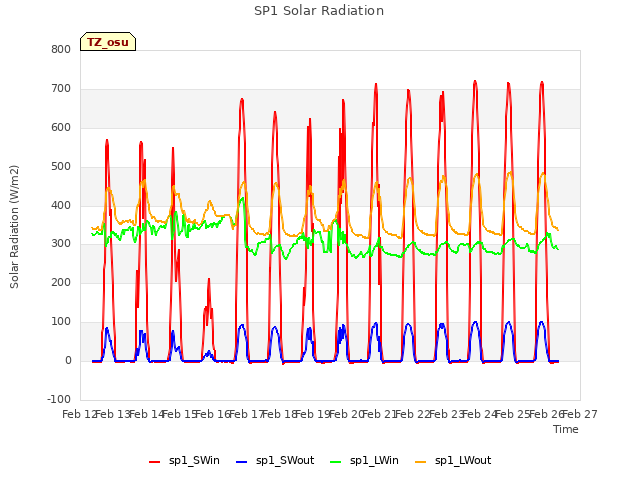Click the 600 y-axis tick label
The width and height of the screenshot is (640, 480).
[61, 127]
